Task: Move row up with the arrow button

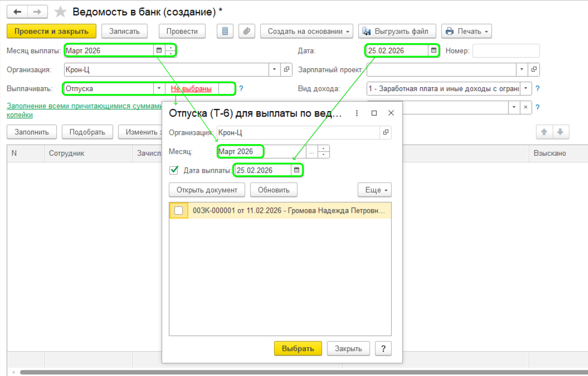Action: coord(544,132)
